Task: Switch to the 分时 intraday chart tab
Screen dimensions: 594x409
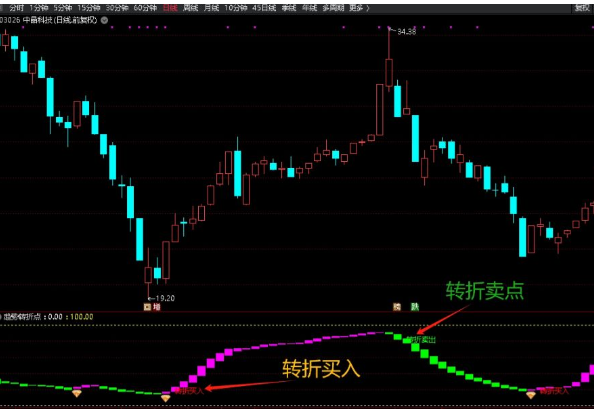Action: (17, 8)
